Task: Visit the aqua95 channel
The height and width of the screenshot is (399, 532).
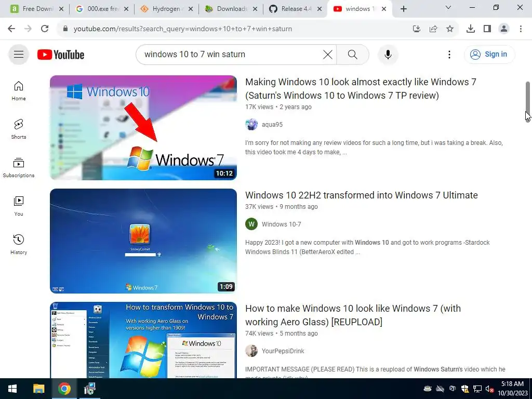Action: pyautogui.click(x=272, y=125)
